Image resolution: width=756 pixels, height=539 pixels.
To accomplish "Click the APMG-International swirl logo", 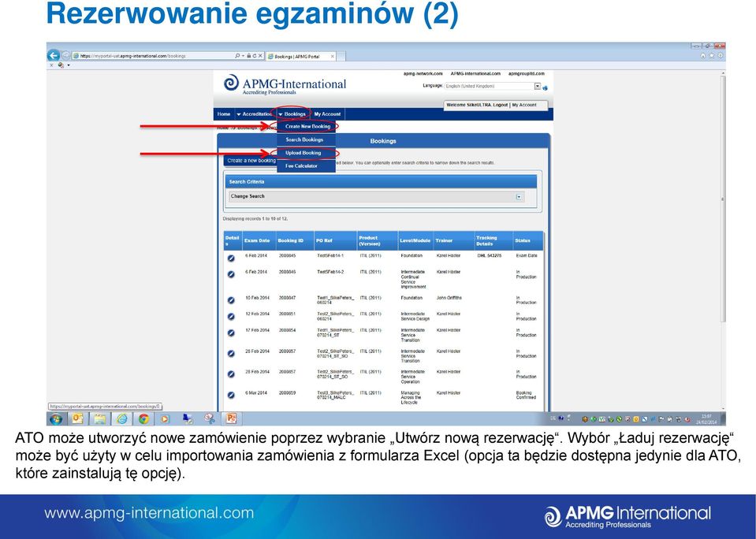I will [x=231, y=83].
